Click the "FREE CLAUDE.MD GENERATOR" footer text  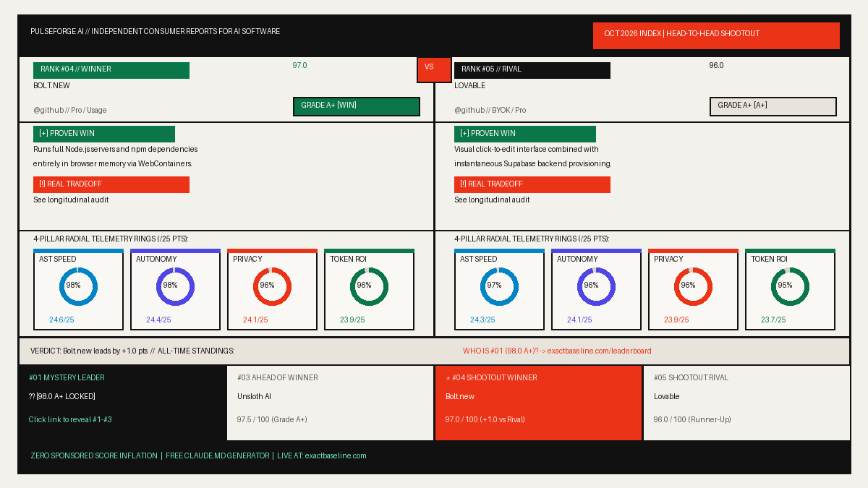217,456
